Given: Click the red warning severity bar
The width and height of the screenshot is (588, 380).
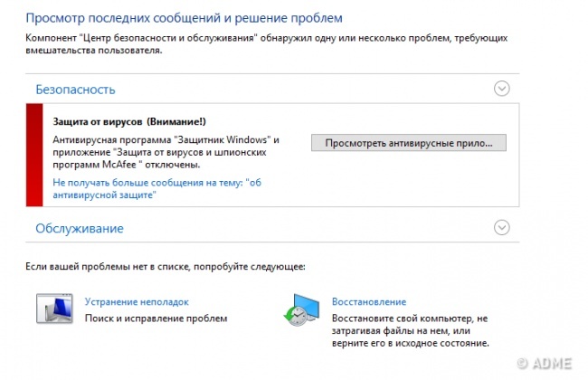Looking at the screenshot, I should click(x=34, y=154).
